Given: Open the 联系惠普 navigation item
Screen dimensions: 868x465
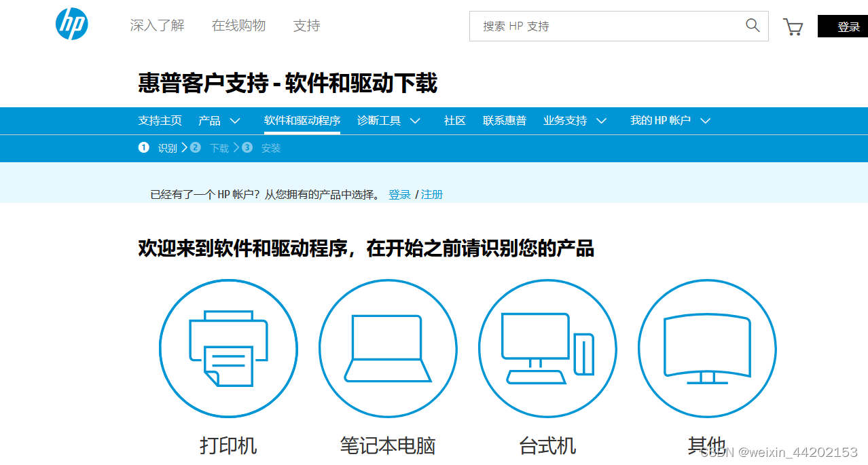Looking at the screenshot, I should [x=505, y=121].
